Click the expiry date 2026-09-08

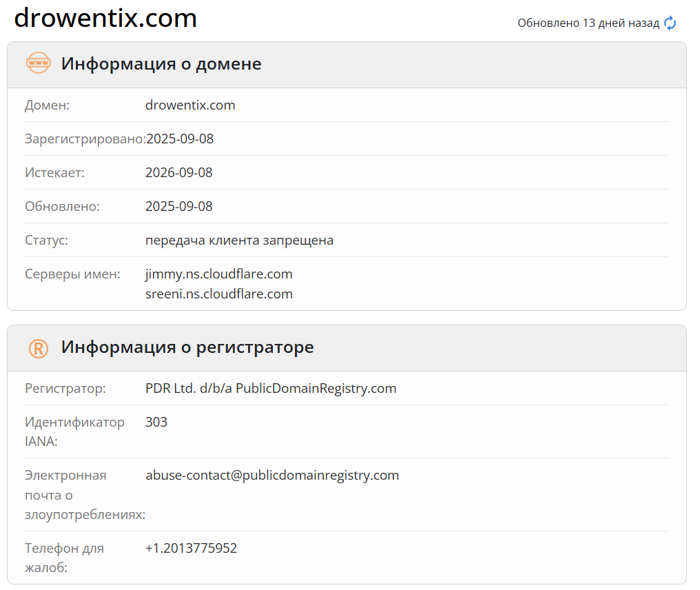click(x=179, y=172)
